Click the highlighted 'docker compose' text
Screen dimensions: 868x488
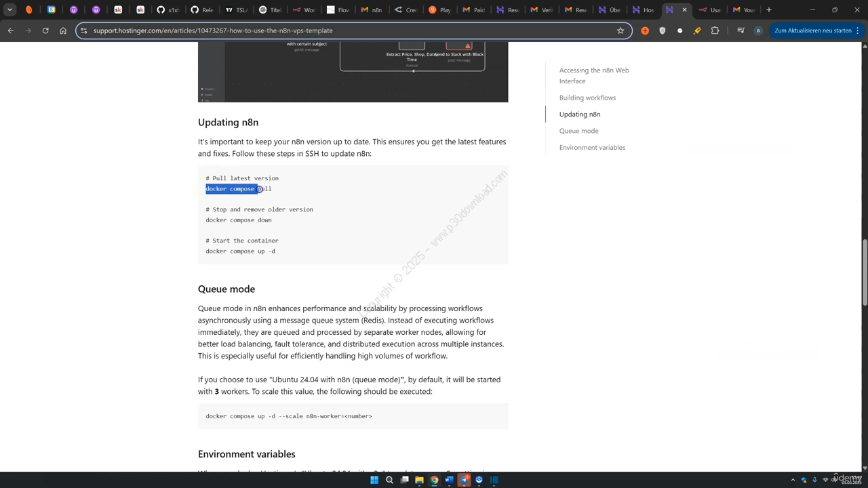(232, 189)
